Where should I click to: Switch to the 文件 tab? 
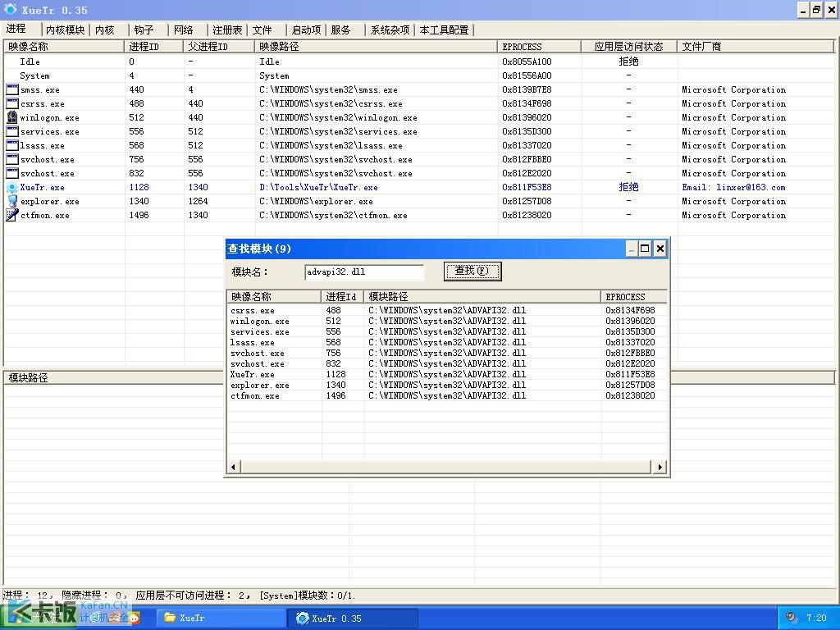pos(262,30)
